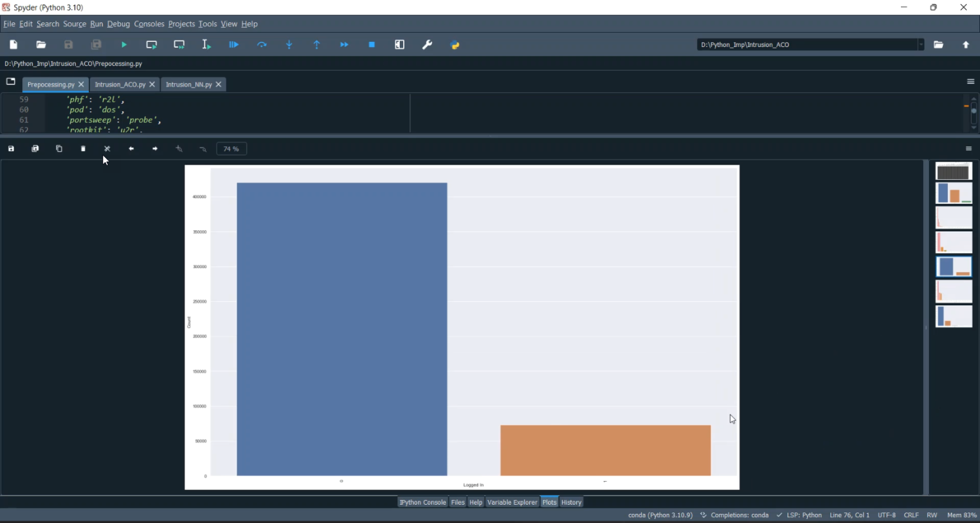Switch to the Variable Explorer tab
This screenshot has width=980, height=523.
coord(512,503)
